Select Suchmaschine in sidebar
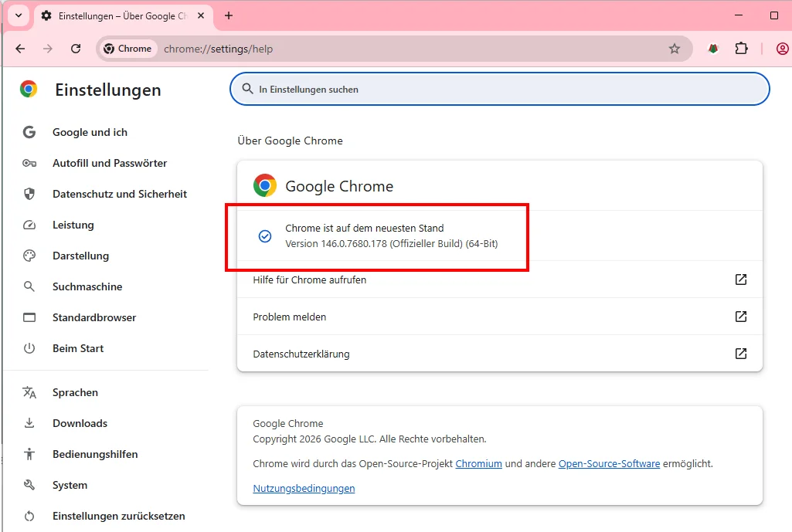Viewport: 792px width, 532px height. (x=87, y=286)
